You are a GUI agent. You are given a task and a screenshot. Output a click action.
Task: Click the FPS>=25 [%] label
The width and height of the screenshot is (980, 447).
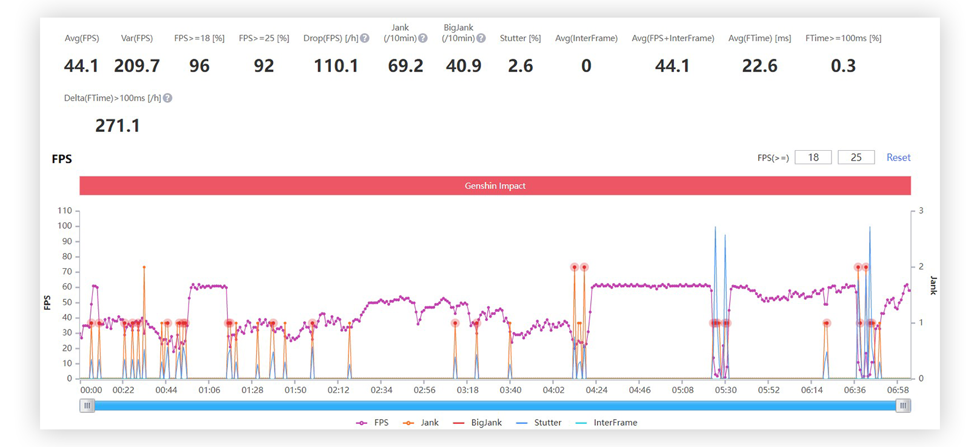point(264,38)
